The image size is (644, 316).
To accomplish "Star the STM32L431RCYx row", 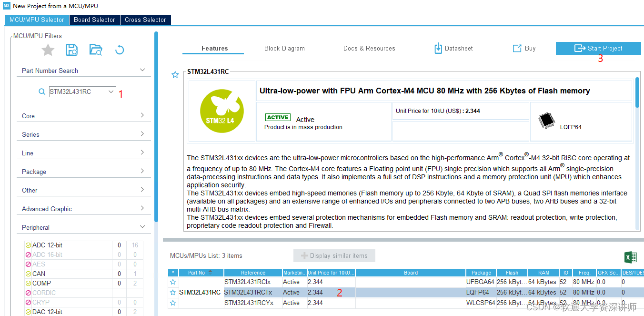I will 173,303.
